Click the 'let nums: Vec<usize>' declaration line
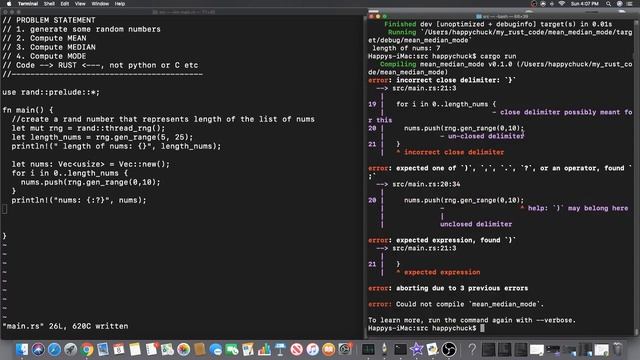Screen dimensions: 640x360 [x=91, y=164]
